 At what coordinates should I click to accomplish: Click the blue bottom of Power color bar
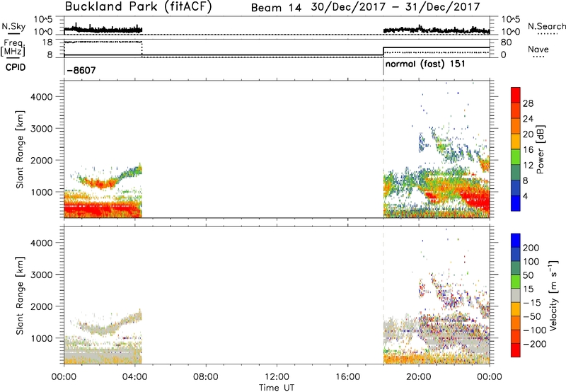point(516,204)
